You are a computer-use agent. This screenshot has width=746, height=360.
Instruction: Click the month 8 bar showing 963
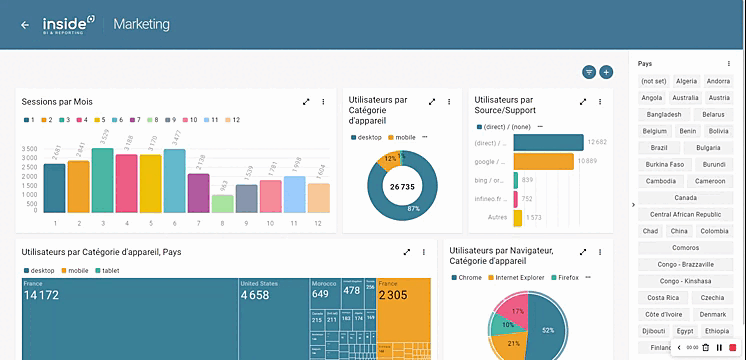click(223, 204)
